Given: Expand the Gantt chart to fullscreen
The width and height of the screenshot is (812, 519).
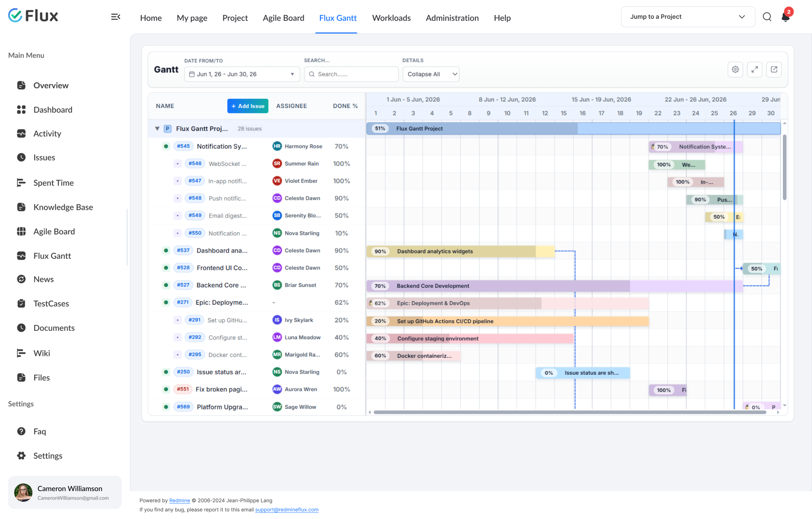Looking at the screenshot, I should pos(754,69).
